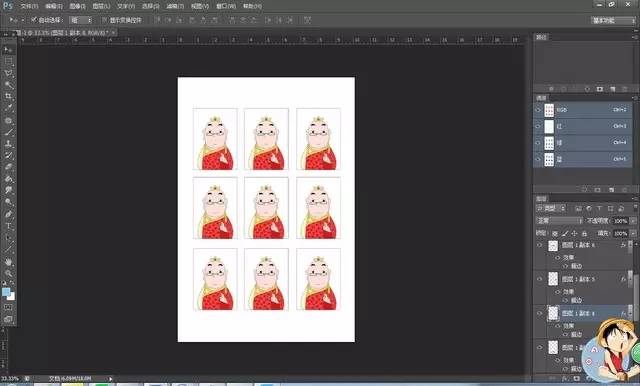This screenshot has height=386, width=640.
Task: Select the Zoom tool
Action: click(8, 273)
